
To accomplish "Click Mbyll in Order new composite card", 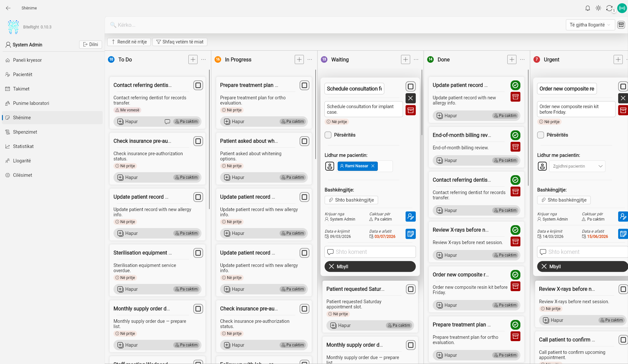I will click(583, 266).
